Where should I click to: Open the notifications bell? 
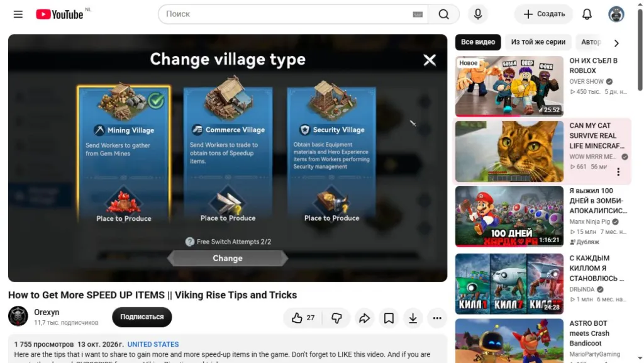[x=587, y=14]
